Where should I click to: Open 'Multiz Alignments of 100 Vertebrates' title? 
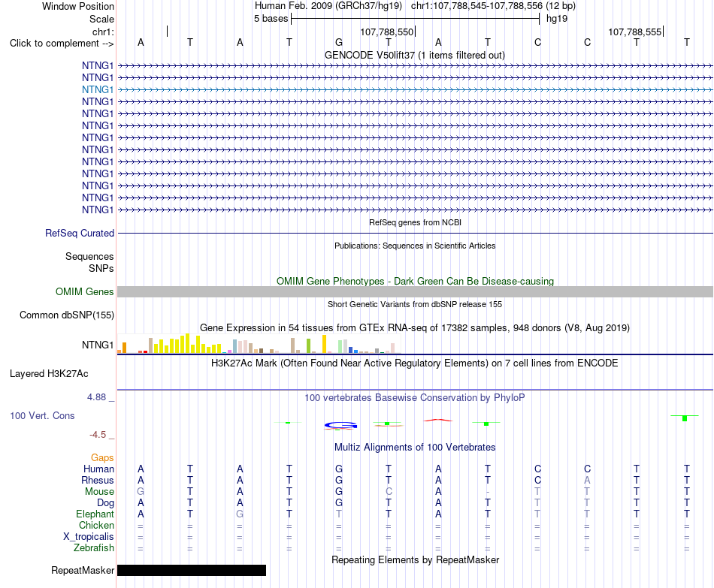point(415,448)
